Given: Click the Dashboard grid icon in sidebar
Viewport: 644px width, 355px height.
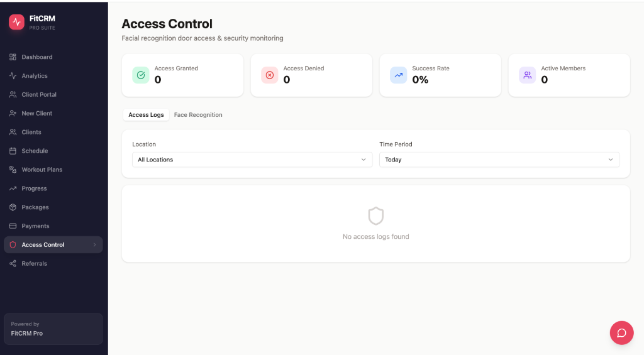Looking at the screenshot, I should [x=13, y=57].
